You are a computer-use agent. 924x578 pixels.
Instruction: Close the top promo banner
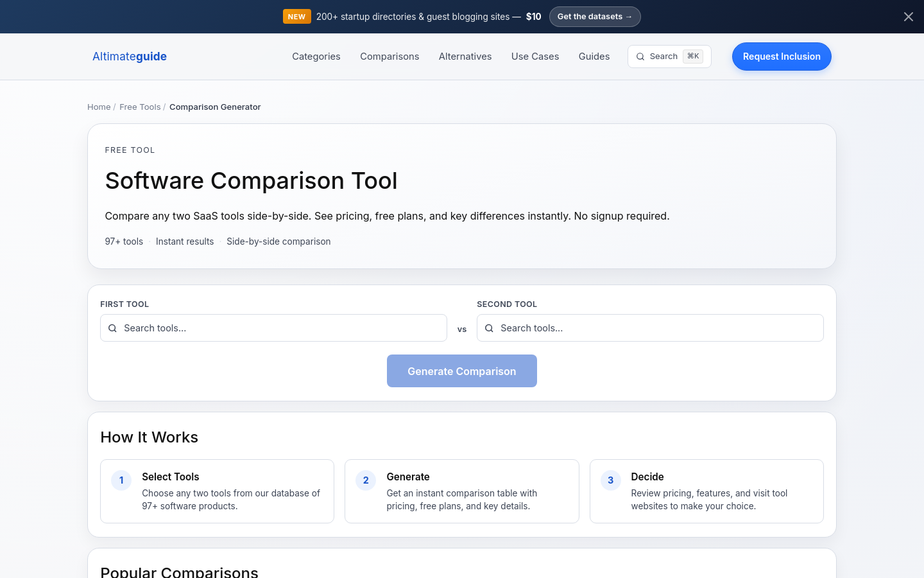[x=908, y=17]
